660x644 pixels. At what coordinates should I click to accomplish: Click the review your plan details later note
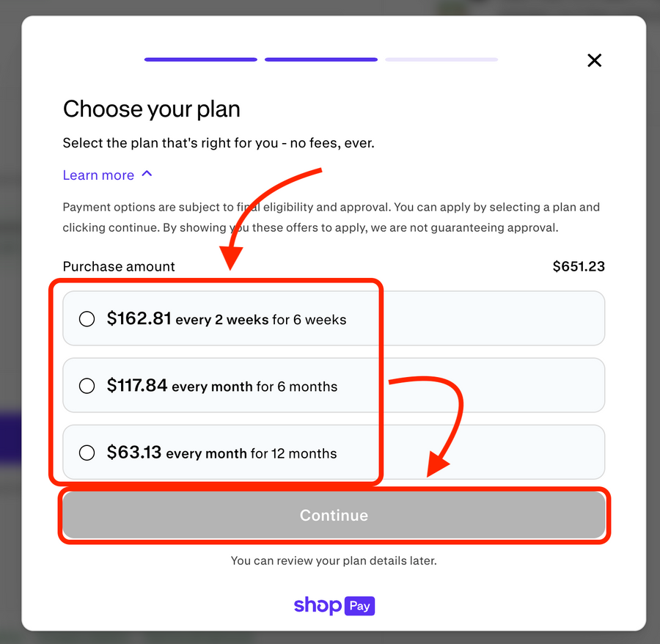coord(334,560)
